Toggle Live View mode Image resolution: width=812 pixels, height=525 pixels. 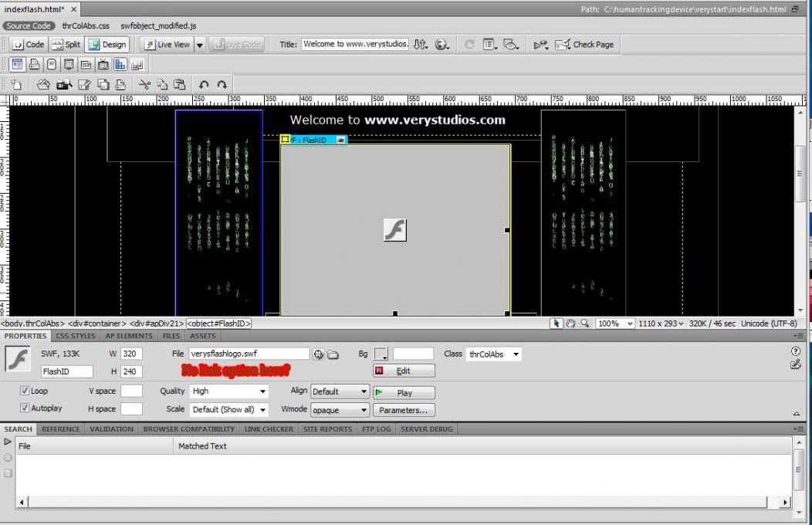click(x=167, y=45)
